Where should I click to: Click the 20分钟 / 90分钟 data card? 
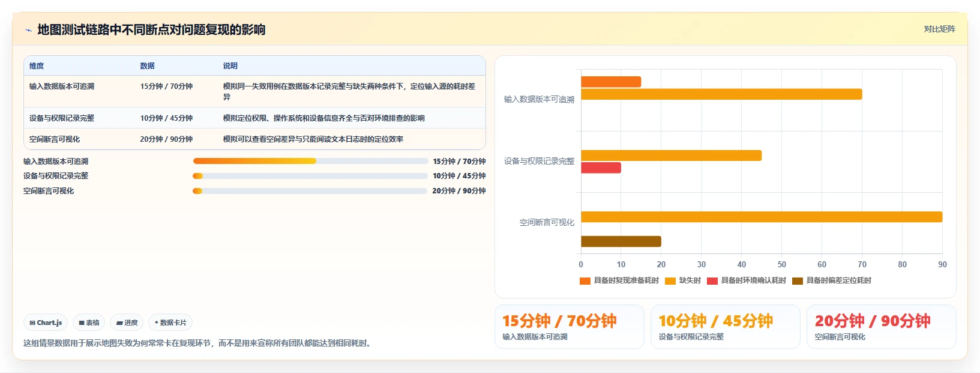click(882, 327)
